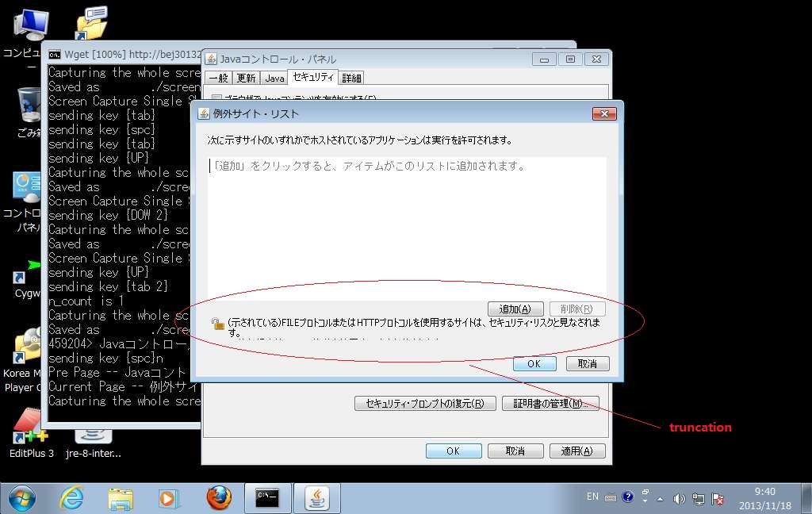
Task: Switch to the 一般 tab
Action: 218,78
